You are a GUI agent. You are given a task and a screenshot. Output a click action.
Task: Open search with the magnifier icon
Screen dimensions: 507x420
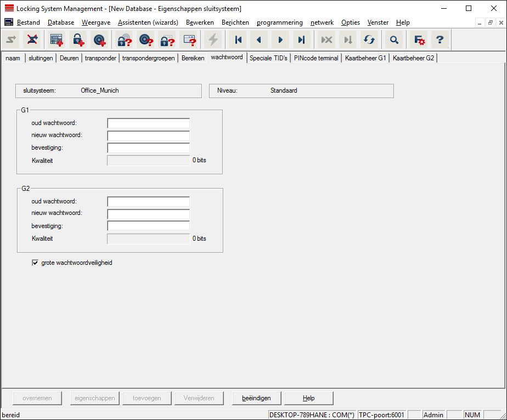394,40
